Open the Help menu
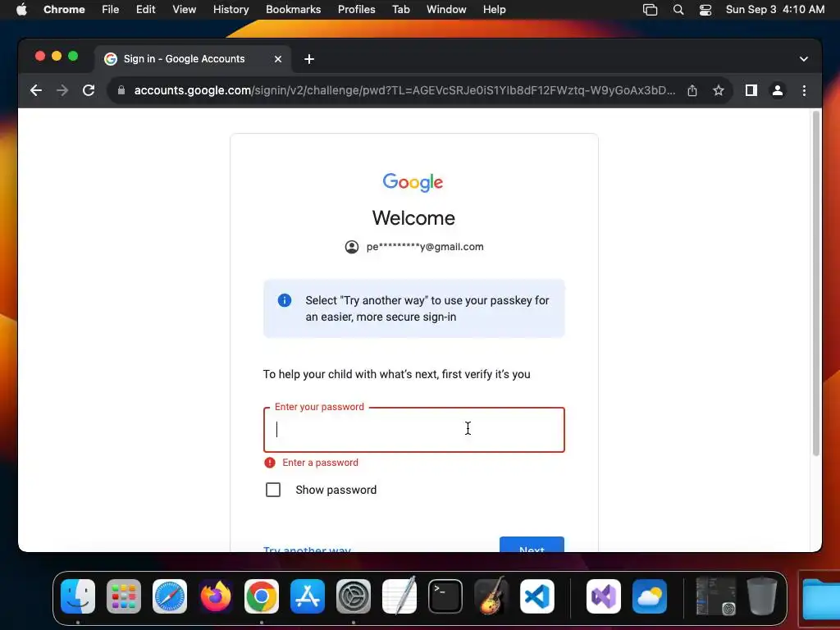Image resolution: width=840 pixels, height=630 pixels. pos(494,10)
